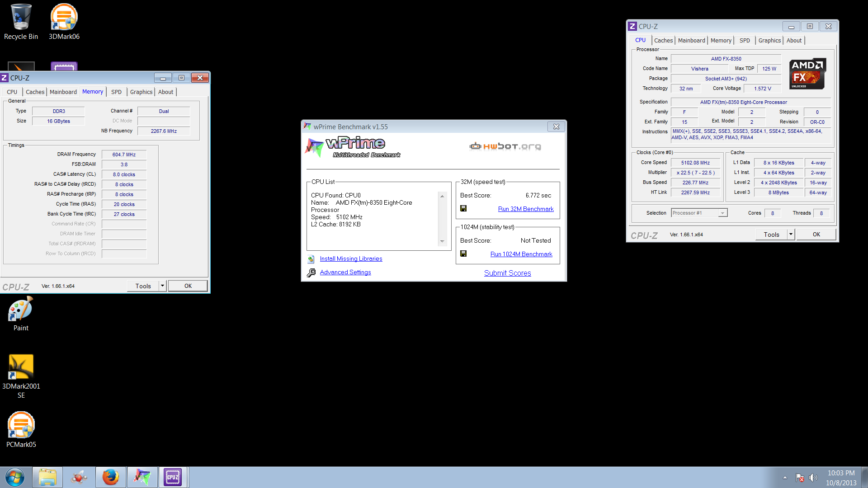Show hidden tray icons arrow
868x488 pixels.
coord(785,478)
